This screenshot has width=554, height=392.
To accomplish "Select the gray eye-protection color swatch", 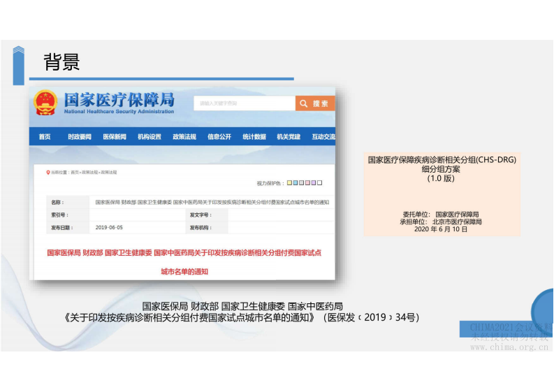I will [301, 183].
